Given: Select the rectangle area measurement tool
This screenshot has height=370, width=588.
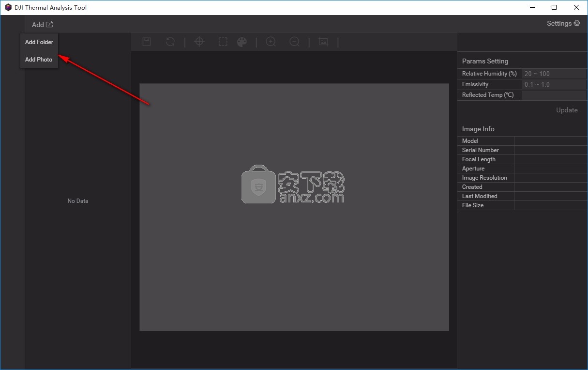Looking at the screenshot, I should point(223,42).
